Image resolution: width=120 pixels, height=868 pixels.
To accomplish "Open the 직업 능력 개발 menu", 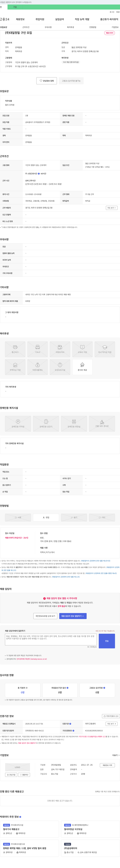I will 82,19.
